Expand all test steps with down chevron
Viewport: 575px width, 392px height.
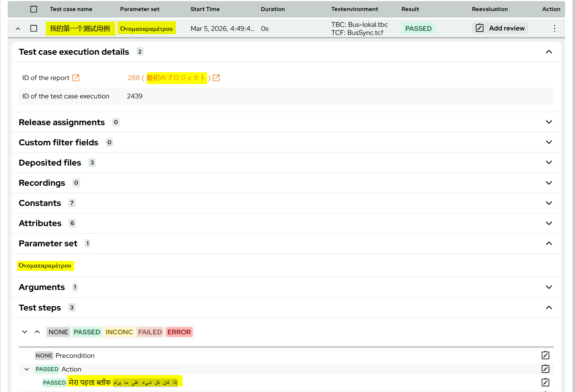[25, 332]
